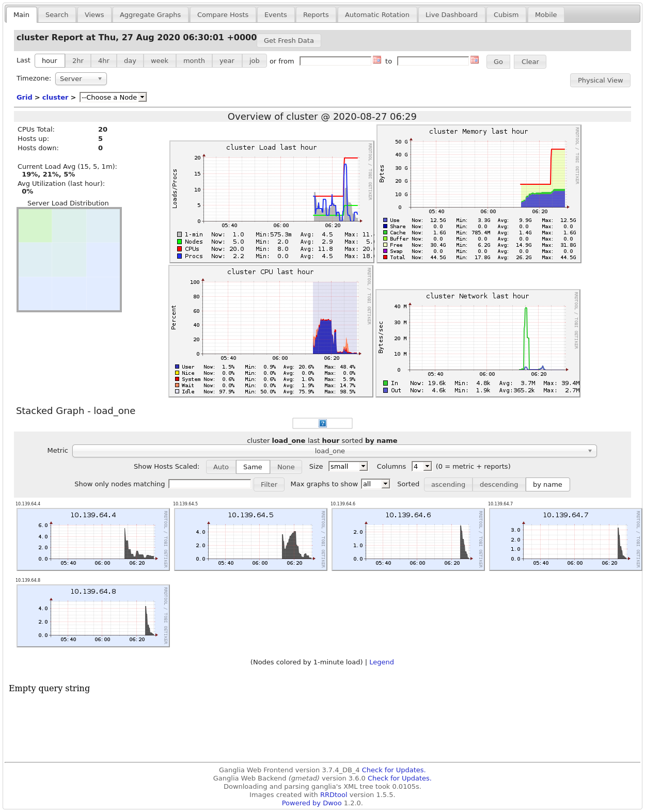Image resolution: width=645 pixels, height=812 pixels.
Task: Open the Columns count dropdown
Action: coord(421,466)
